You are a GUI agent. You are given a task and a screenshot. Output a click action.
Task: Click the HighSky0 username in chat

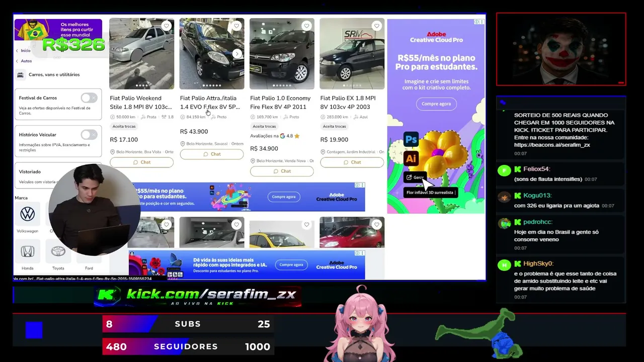coord(538,264)
